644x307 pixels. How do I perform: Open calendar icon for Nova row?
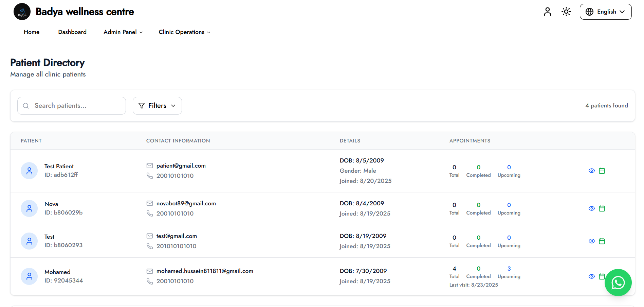click(602, 208)
